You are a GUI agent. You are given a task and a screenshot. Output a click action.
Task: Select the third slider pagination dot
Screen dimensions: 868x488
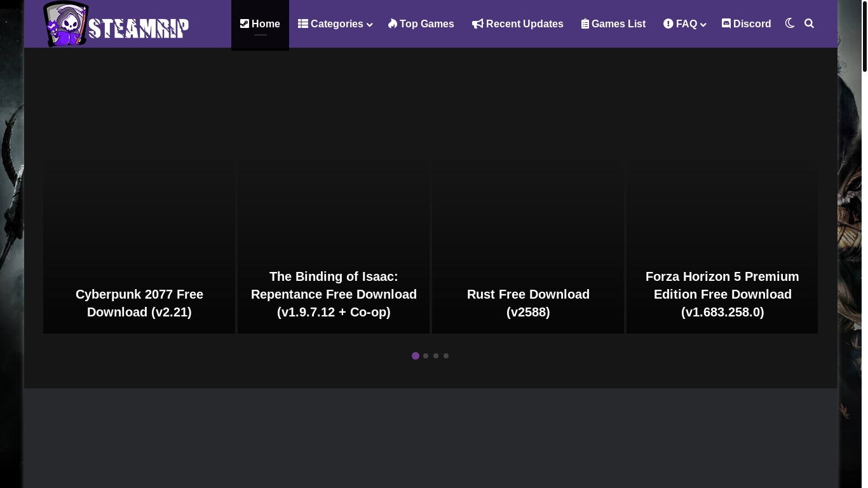pos(436,356)
